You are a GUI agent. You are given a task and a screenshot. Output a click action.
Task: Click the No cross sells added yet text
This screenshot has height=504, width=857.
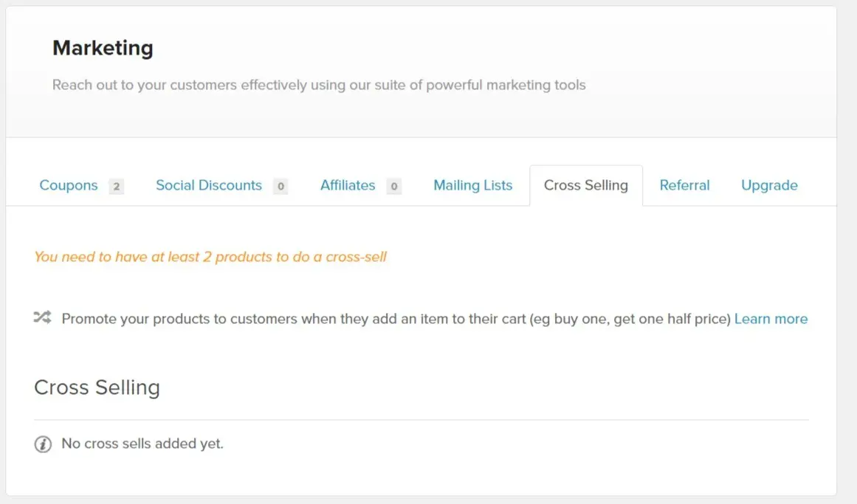[142, 443]
